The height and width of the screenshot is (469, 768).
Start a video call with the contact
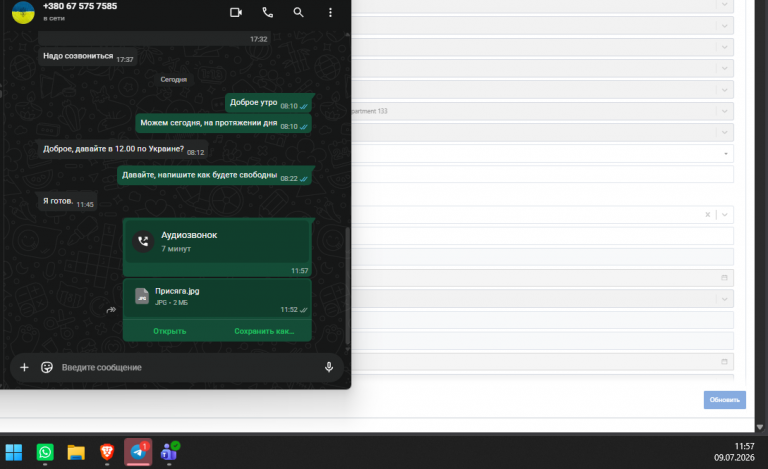coord(236,12)
